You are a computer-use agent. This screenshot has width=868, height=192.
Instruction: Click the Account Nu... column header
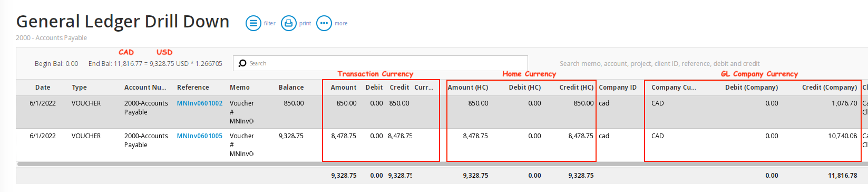(x=145, y=88)
